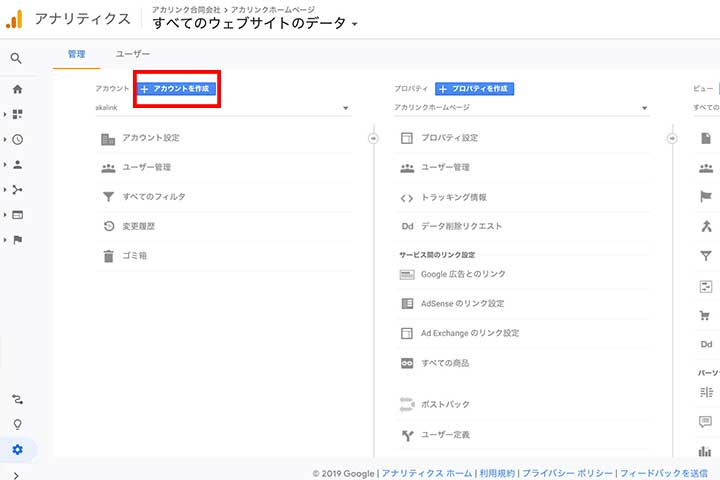Open プライバシー ポリシー footer link
Screen dimensions: 720x480
pos(568,473)
